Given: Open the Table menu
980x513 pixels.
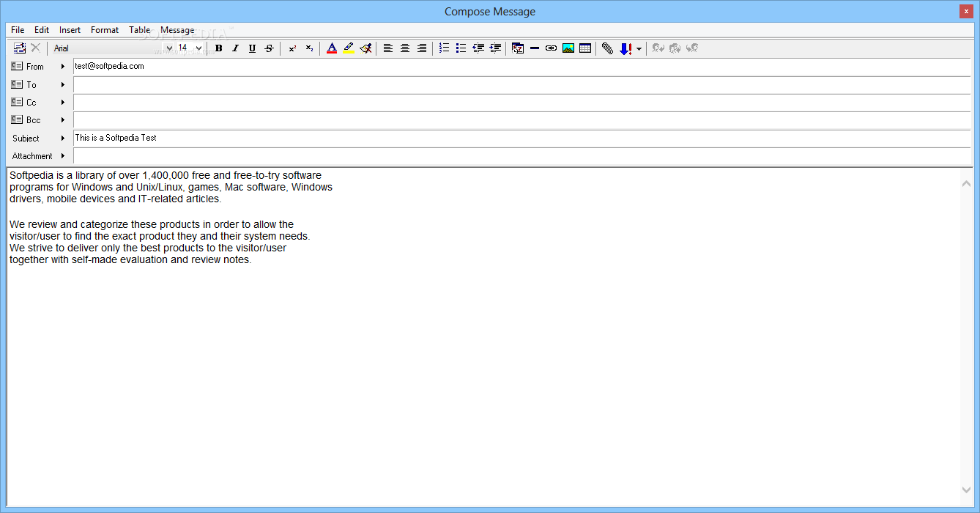Looking at the screenshot, I should 140,30.
